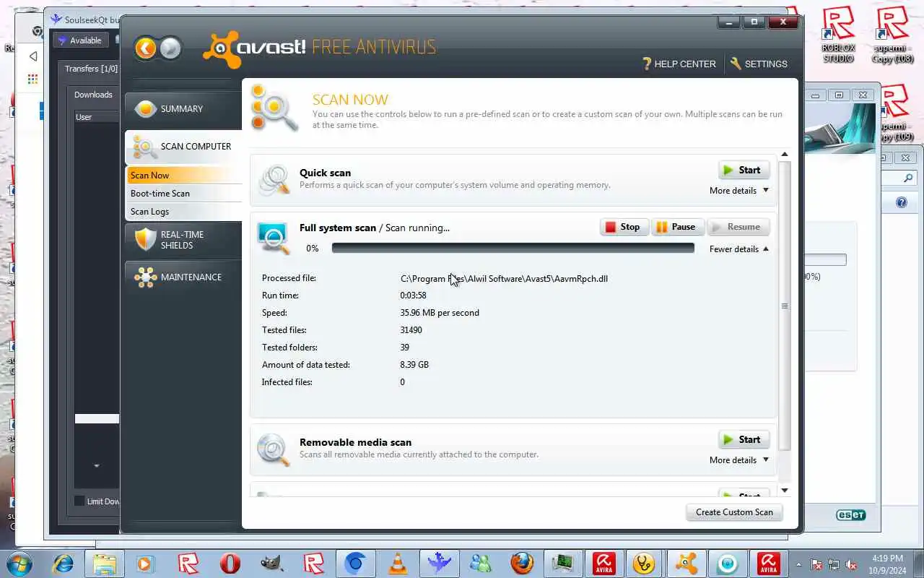Open Available status dropdown in Soulseek
The width and height of the screenshot is (924, 578).
(81, 40)
